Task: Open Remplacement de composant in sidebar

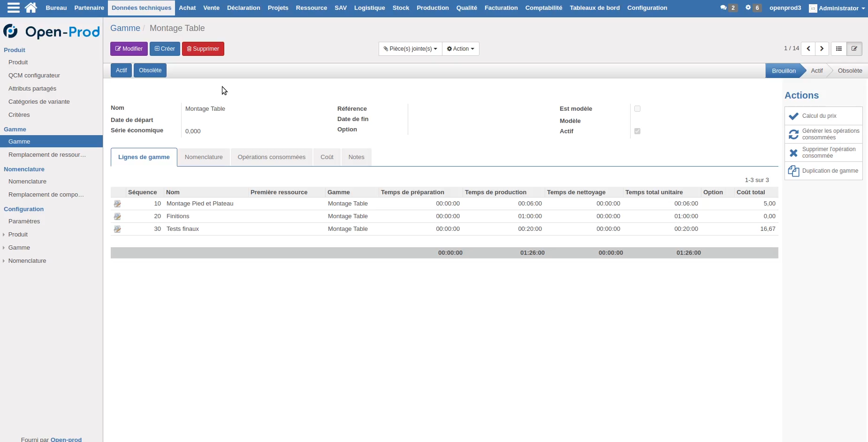Action: [46, 195]
